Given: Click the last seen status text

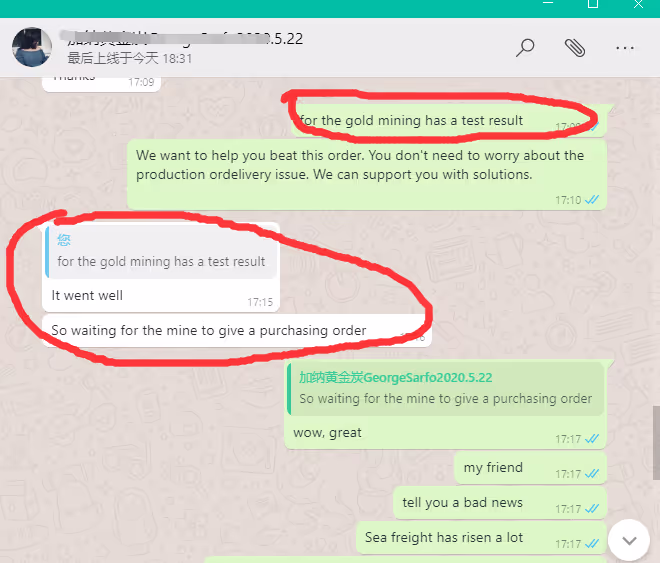Looking at the screenshot, I should tap(130, 58).
